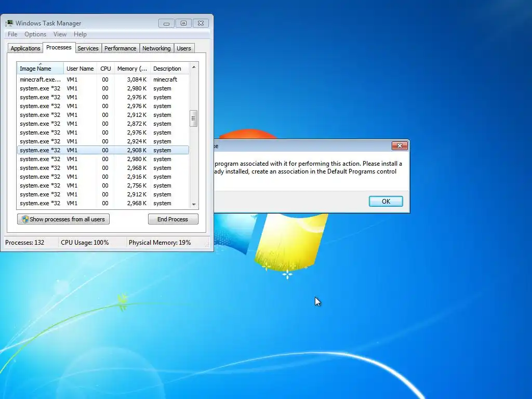The width and height of the screenshot is (532, 399).
Task: Open the Options menu
Action: point(35,34)
